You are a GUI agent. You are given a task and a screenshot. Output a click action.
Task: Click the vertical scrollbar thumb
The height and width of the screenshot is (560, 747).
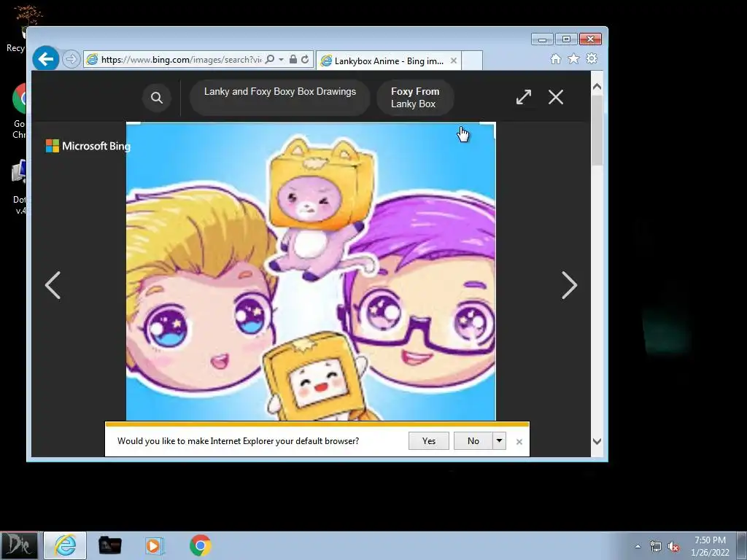coord(597,130)
